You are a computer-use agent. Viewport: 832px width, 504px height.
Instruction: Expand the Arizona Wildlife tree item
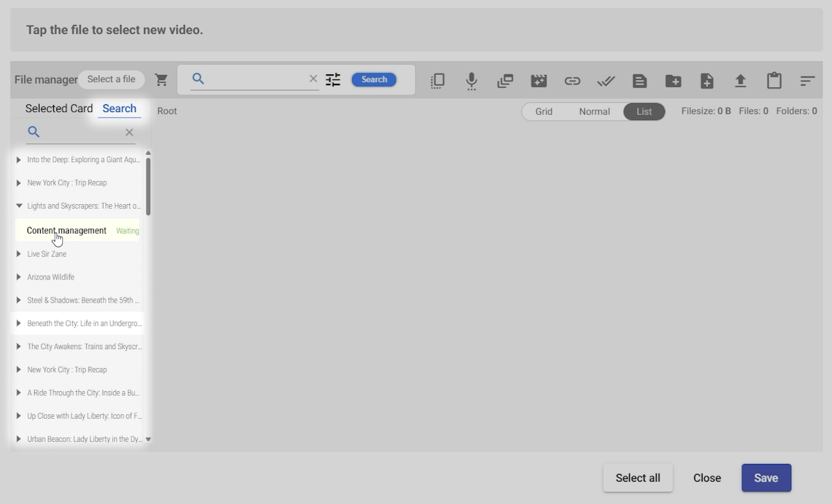pyautogui.click(x=18, y=277)
